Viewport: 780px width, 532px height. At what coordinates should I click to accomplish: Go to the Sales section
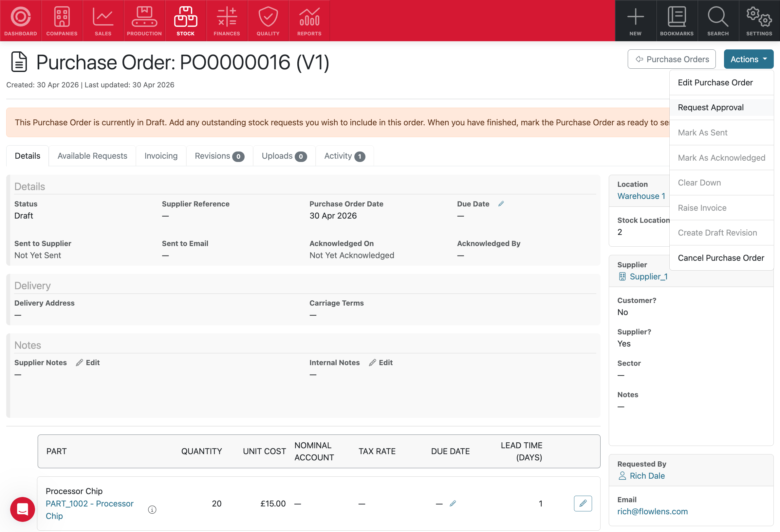[x=103, y=21]
